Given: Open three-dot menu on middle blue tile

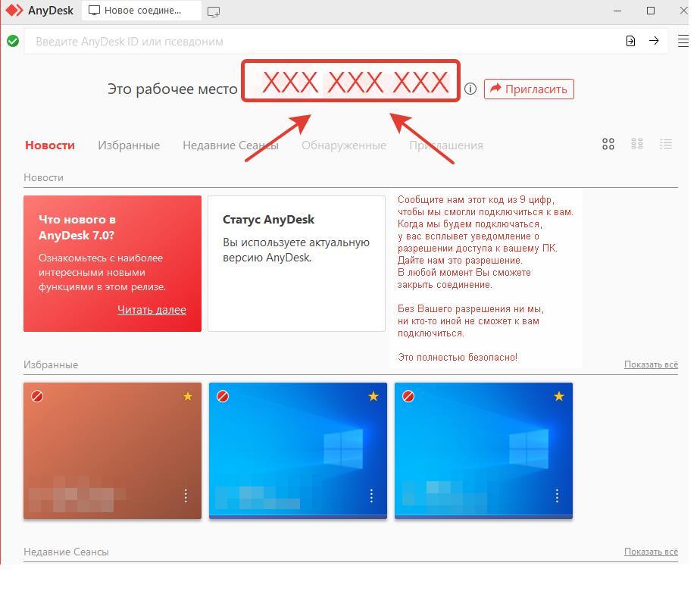Looking at the screenshot, I should point(371,496).
